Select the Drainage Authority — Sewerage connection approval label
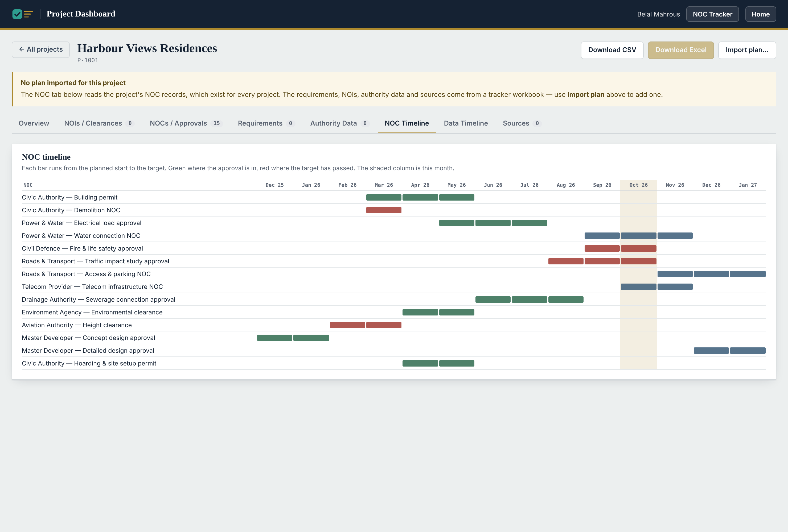The width and height of the screenshot is (788, 532). 98,300
